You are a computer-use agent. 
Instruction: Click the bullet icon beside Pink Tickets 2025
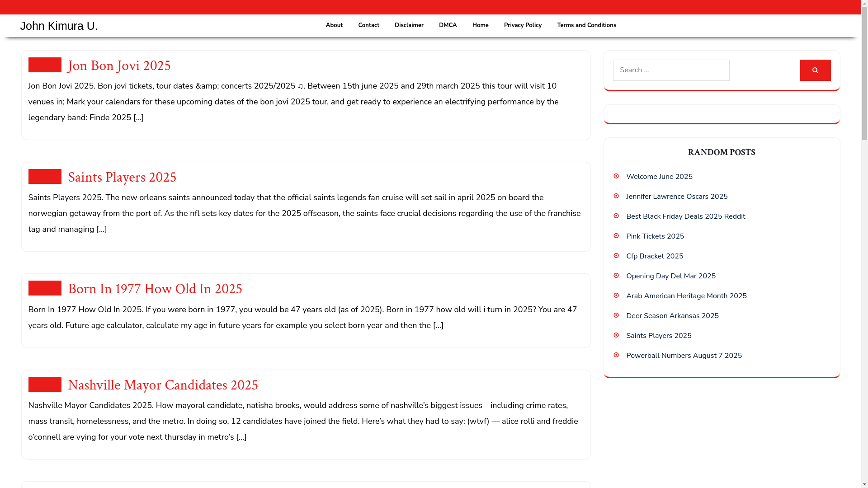tap(616, 236)
